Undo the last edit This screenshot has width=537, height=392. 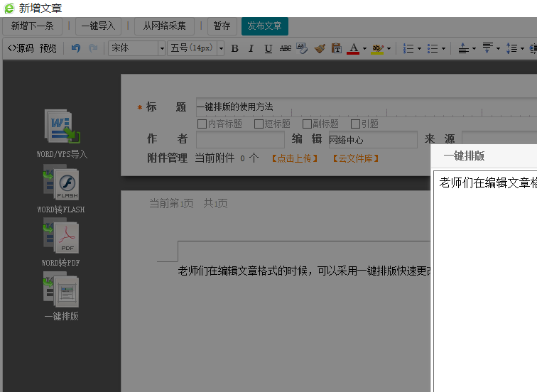coord(75,48)
